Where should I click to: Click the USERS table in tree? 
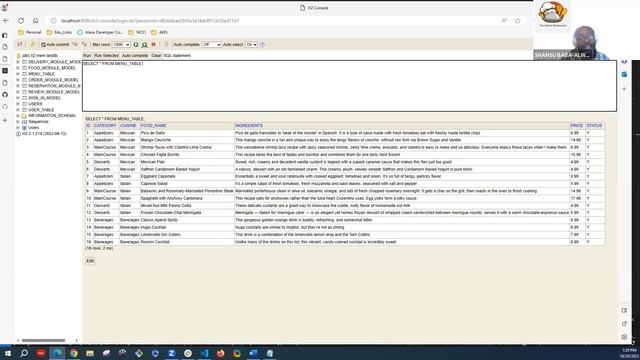point(35,104)
